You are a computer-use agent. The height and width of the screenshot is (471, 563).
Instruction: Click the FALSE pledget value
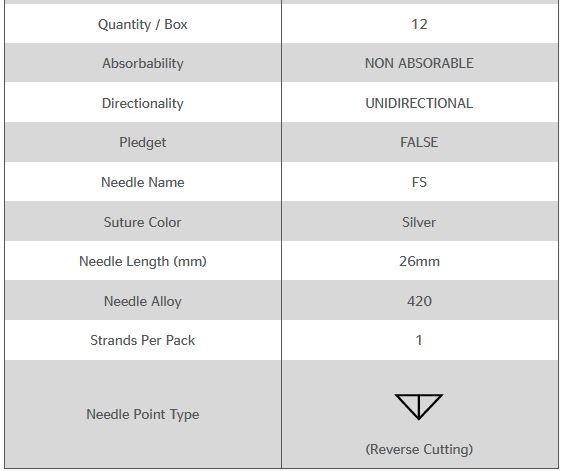pos(419,142)
